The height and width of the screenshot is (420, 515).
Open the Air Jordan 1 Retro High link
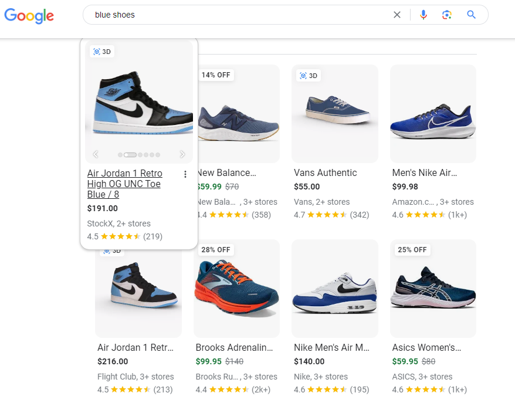[124, 184]
